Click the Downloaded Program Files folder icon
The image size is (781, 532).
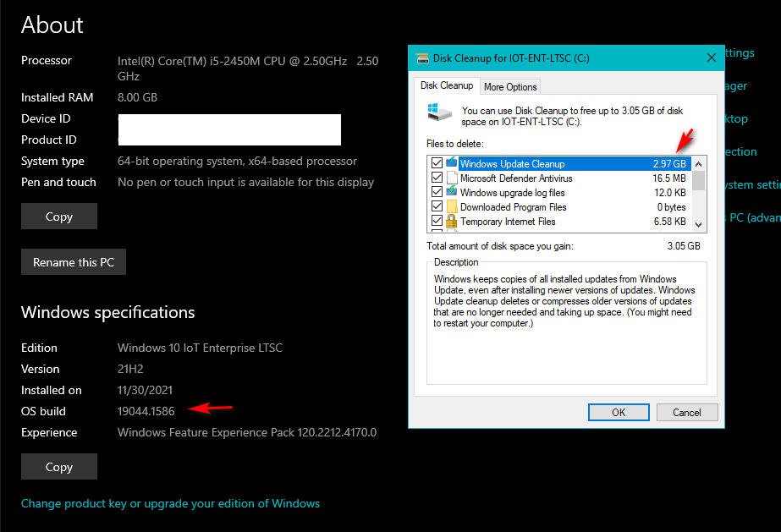tap(452, 206)
